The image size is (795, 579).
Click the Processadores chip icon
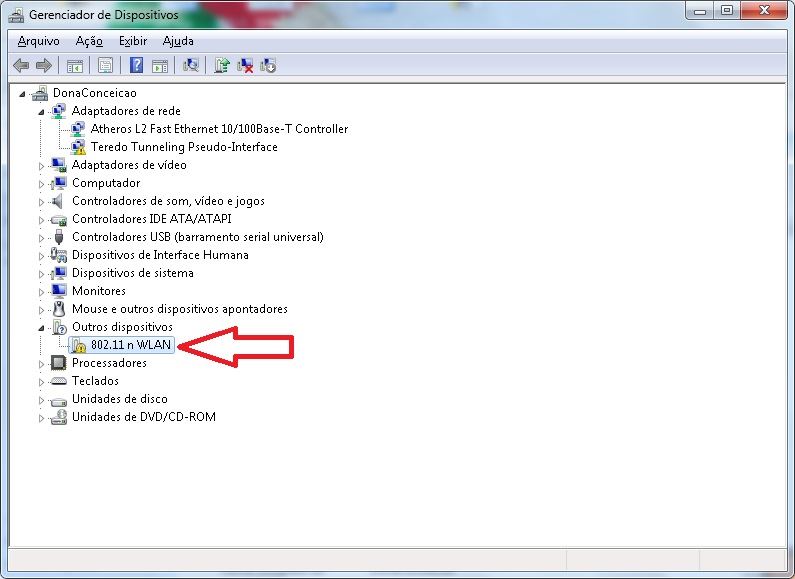coord(59,363)
